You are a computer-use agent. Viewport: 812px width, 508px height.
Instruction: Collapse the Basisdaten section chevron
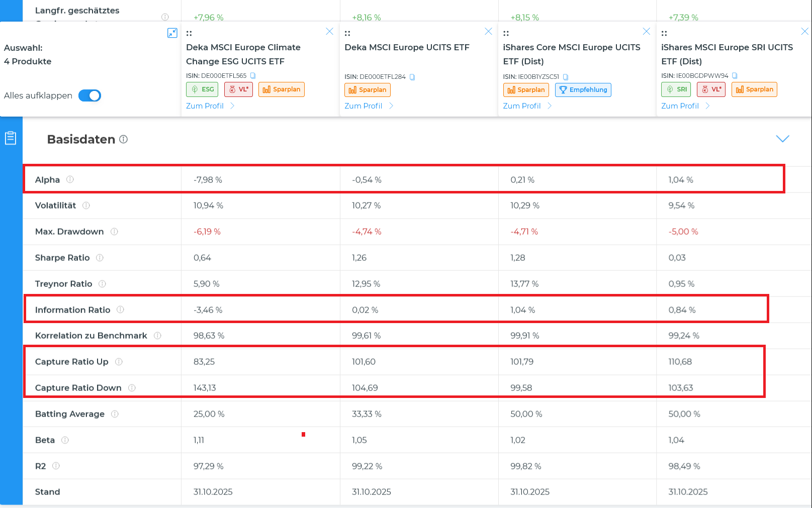click(x=782, y=139)
